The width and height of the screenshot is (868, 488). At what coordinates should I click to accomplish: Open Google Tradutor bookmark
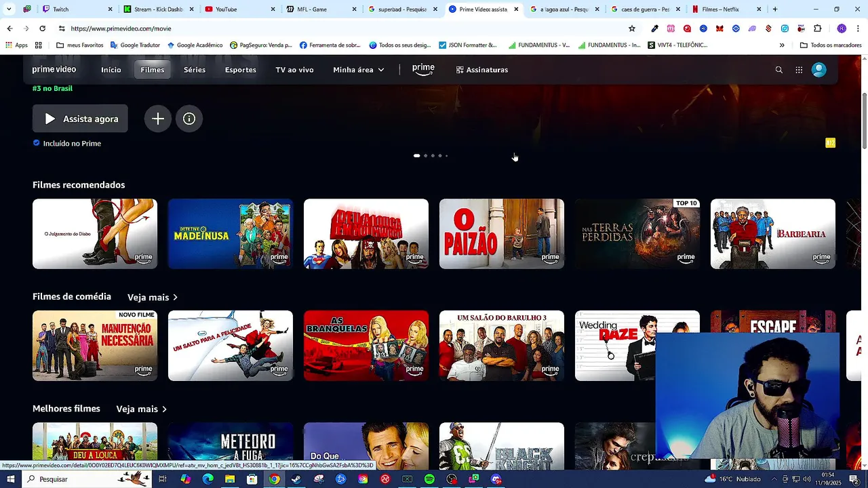(x=134, y=45)
